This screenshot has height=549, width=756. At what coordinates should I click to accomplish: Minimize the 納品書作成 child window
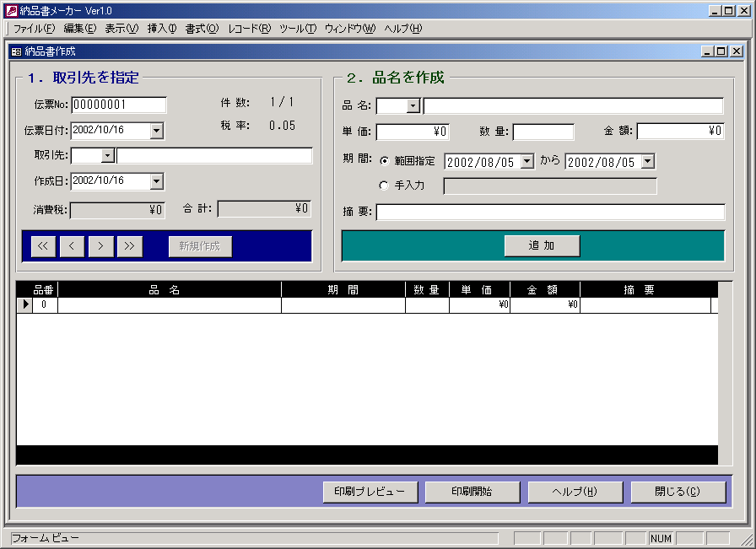[708, 51]
